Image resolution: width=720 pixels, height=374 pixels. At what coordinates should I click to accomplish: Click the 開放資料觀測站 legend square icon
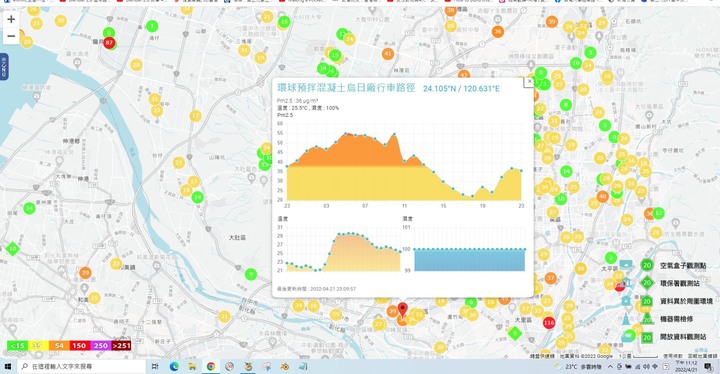(x=647, y=337)
